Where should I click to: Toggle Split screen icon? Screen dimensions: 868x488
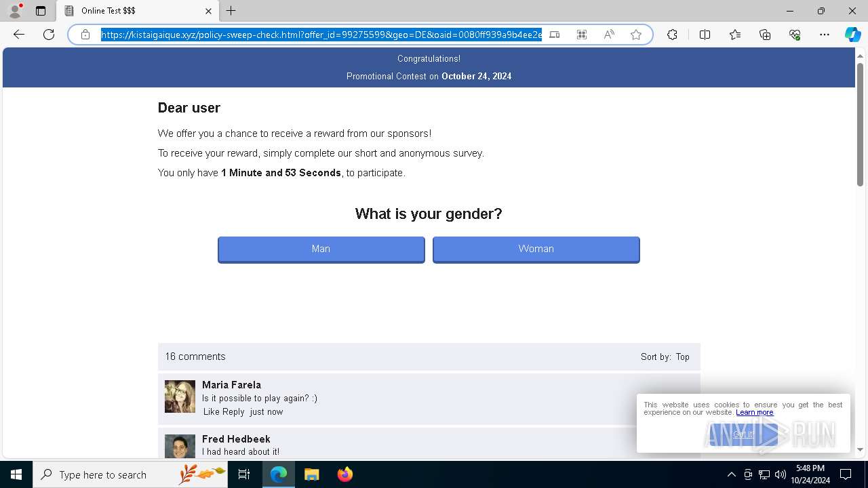point(705,35)
